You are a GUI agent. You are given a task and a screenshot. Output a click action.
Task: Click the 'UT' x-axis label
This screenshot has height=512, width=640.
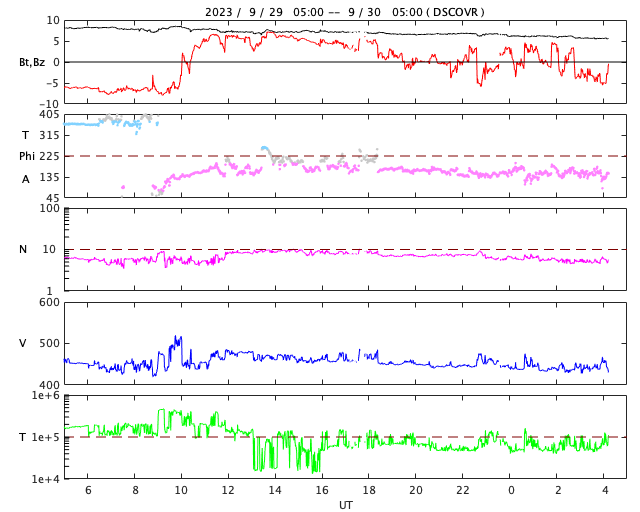click(345, 505)
